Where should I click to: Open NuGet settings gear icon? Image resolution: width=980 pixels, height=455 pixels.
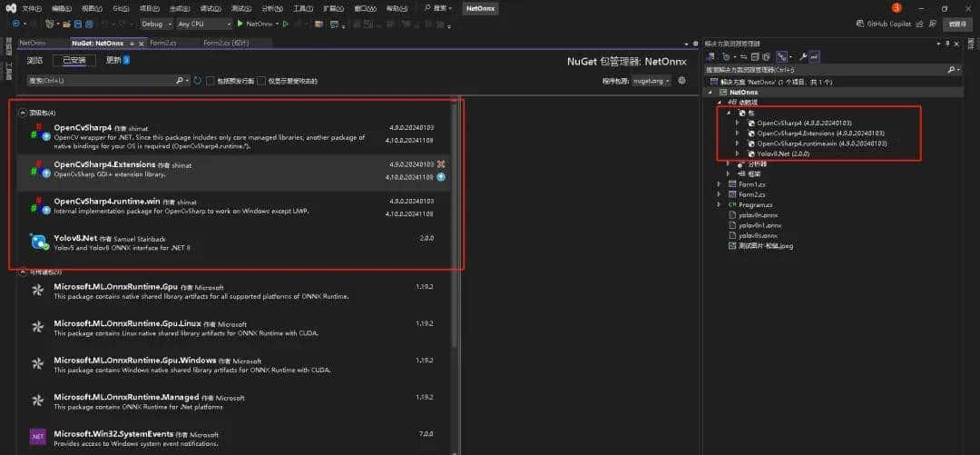click(x=681, y=81)
